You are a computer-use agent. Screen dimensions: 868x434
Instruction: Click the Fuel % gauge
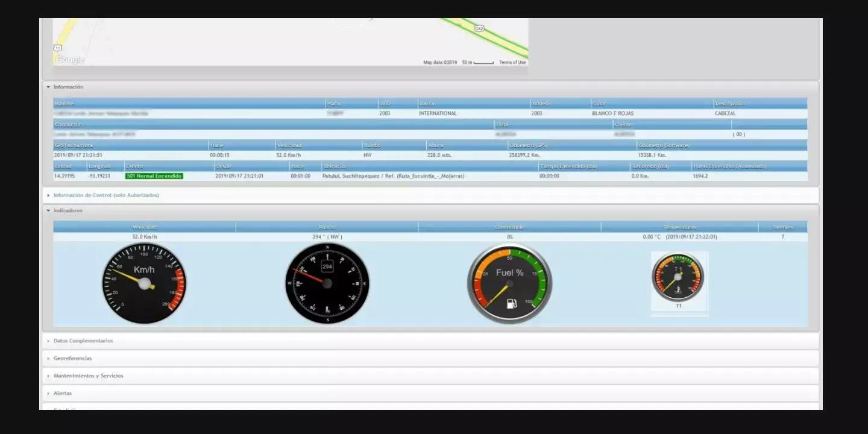point(509,283)
